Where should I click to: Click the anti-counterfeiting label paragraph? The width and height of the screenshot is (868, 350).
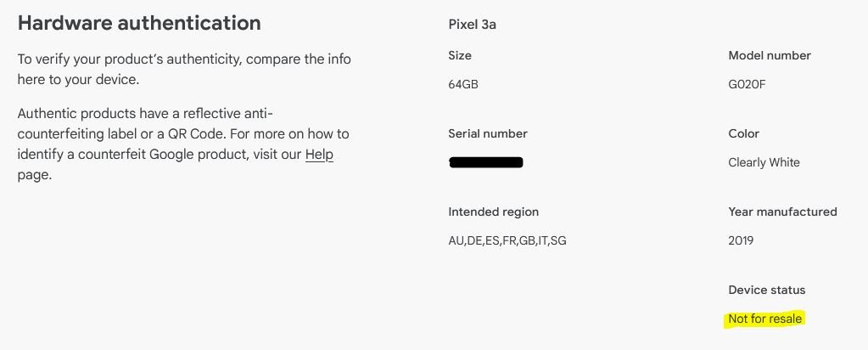182,144
